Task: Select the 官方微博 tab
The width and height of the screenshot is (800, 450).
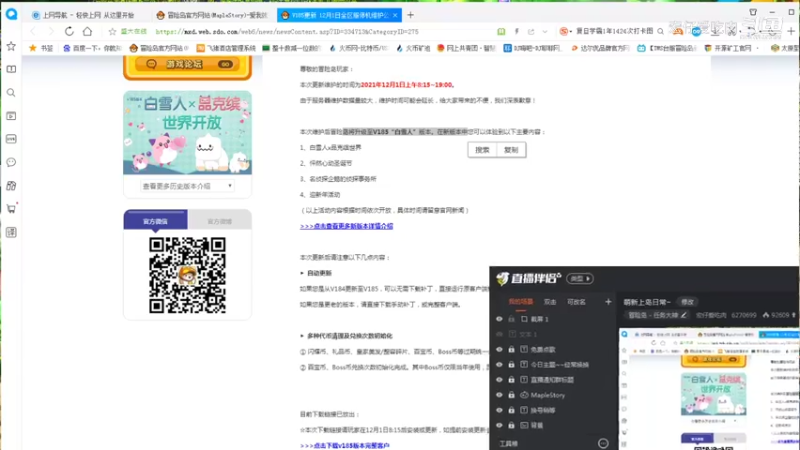Action: [219, 221]
